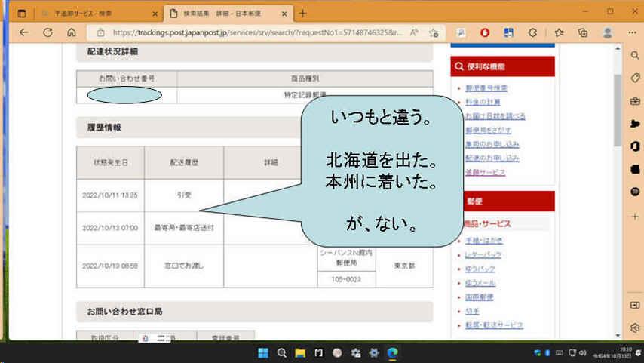Image resolution: width=644 pixels, height=363 pixels.
Task: Go back to the previous page
Action: pyautogui.click(x=24, y=32)
